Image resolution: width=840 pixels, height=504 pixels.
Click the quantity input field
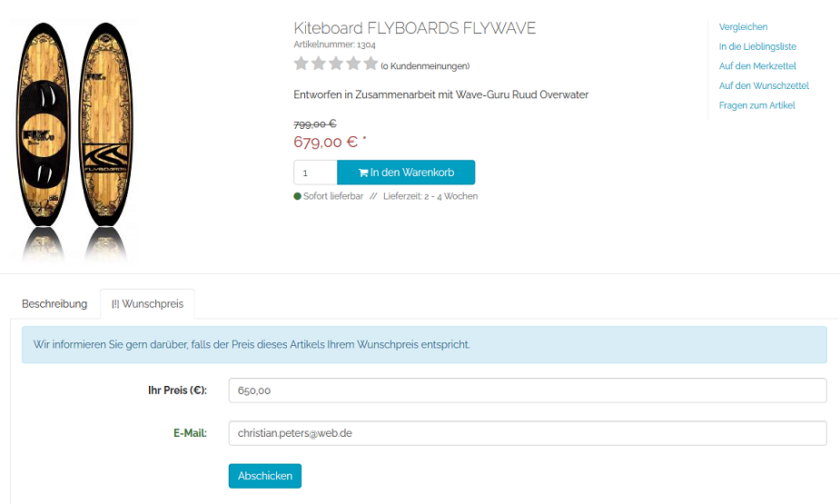tap(315, 173)
